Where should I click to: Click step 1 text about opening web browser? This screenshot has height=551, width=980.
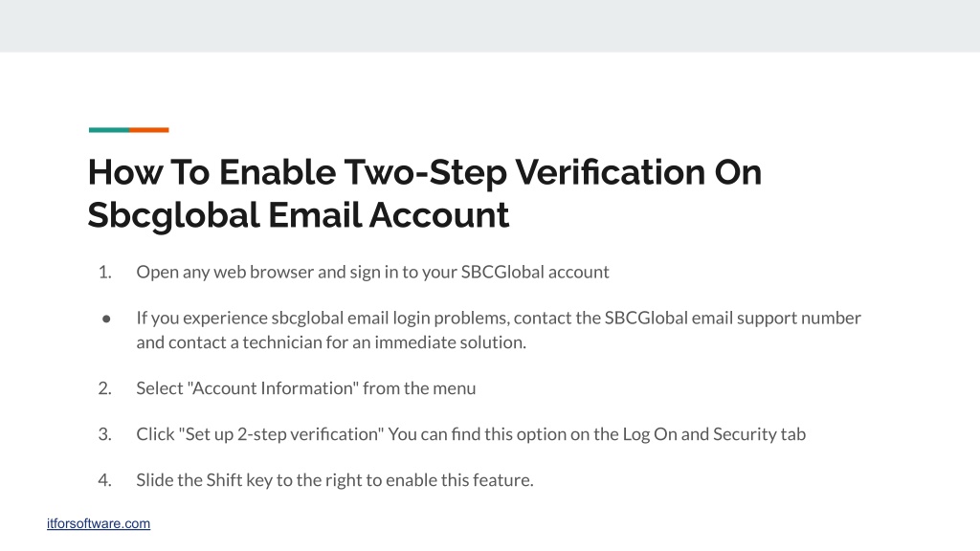(372, 273)
